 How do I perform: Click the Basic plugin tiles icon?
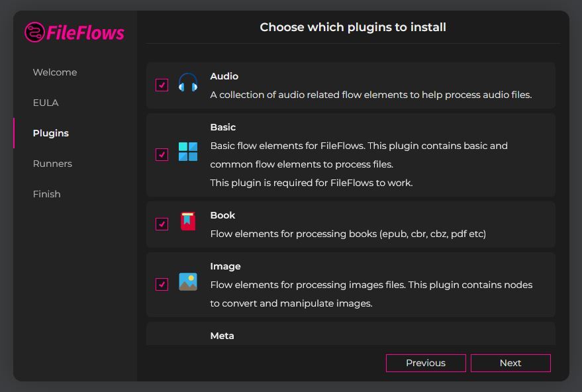pyautogui.click(x=188, y=152)
